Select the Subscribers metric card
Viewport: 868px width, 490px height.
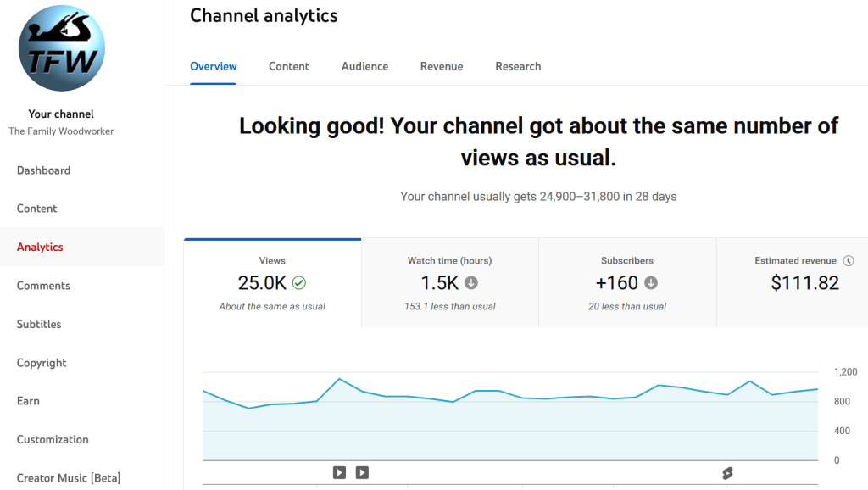(627, 283)
